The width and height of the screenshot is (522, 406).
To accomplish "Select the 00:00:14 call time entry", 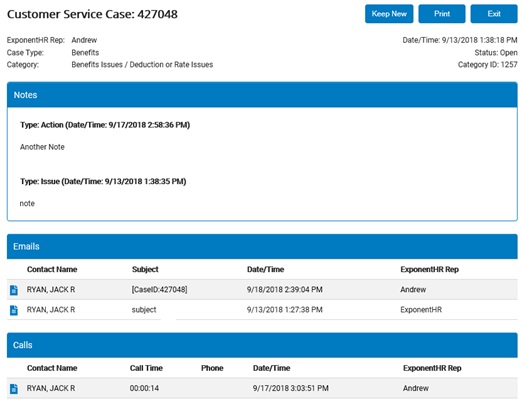I will 144,388.
